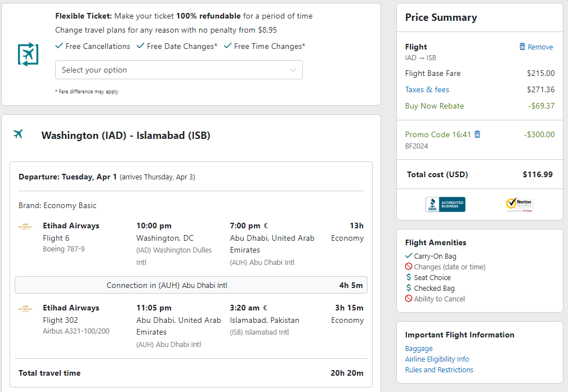
Task: Click the Buy Now Rebate label
Action: click(435, 106)
